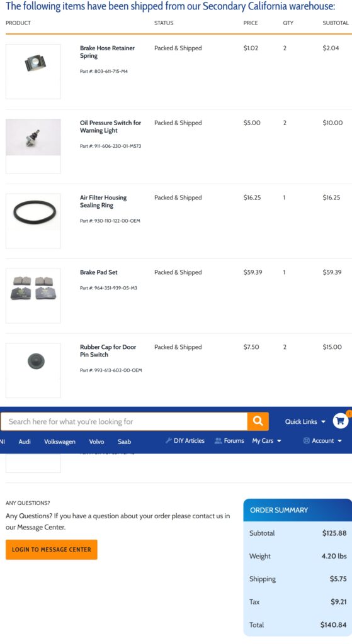352x644 pixels.
Task: Expand the Quick Links dropdown
Action: [x=305, y=421]
